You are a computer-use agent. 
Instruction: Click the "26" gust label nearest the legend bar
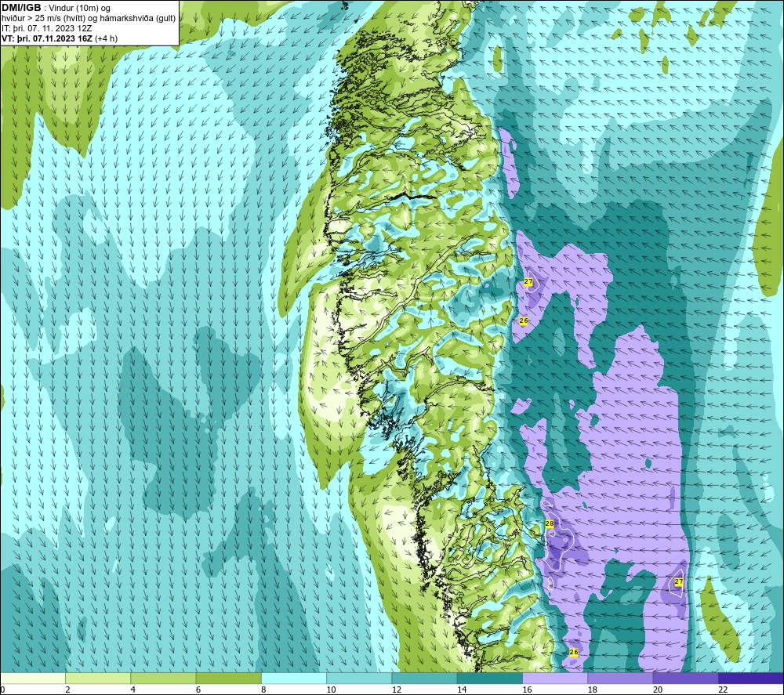[574, 652]
